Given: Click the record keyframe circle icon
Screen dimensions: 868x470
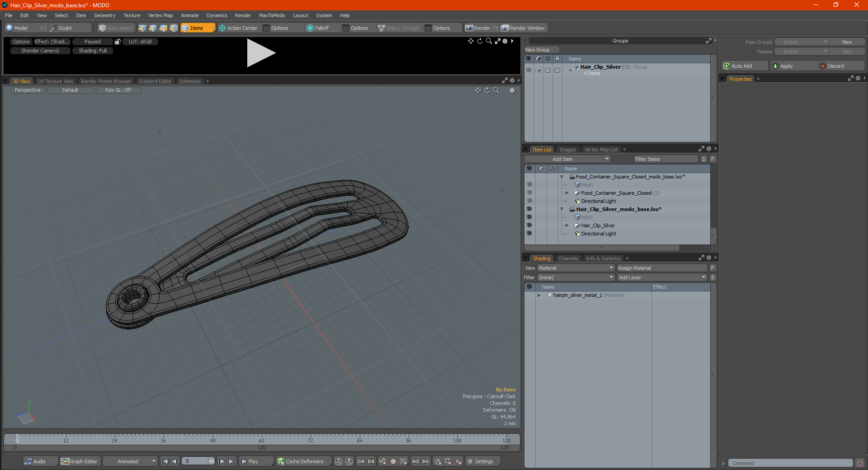Looking at the screenshot, I should (x=393, y=461).
